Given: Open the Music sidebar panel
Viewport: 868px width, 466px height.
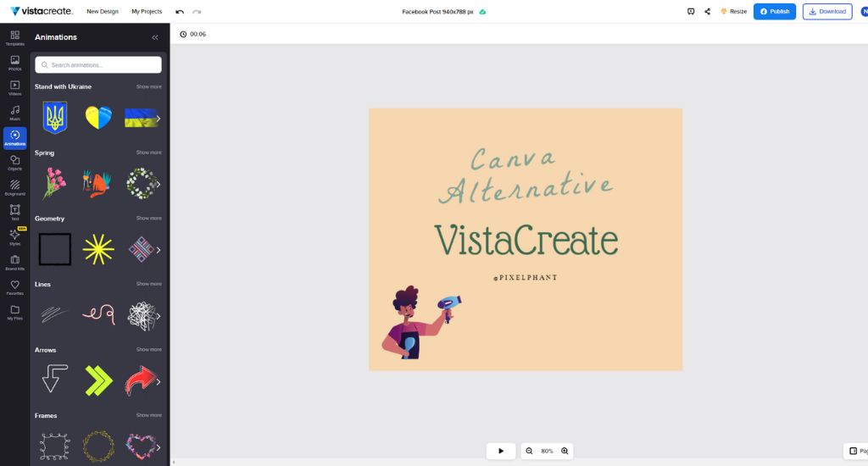Looking at the screenshot, I should point(15,113).
